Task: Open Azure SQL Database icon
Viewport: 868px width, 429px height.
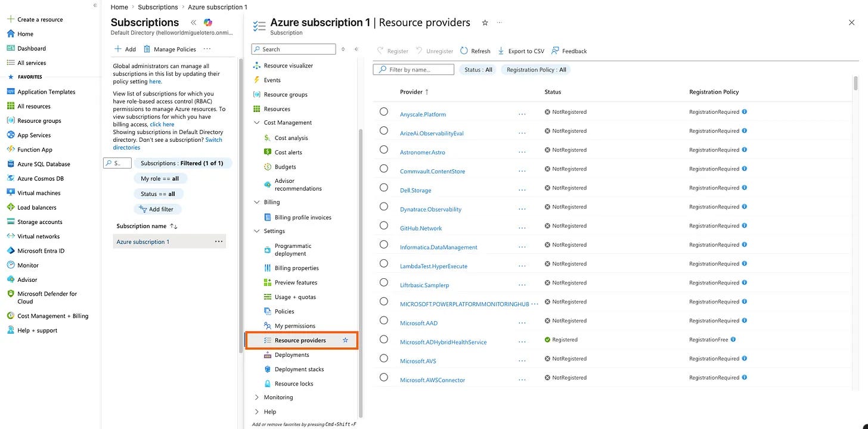Action: [x=10, y=164]
